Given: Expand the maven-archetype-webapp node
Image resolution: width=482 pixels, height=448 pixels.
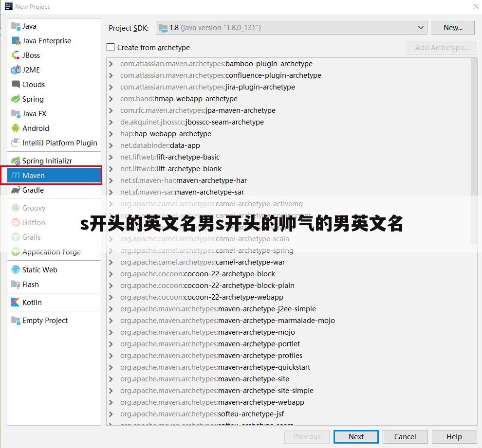Looking at the screenshot, I should pyautogui.click(x=111, y=402).
